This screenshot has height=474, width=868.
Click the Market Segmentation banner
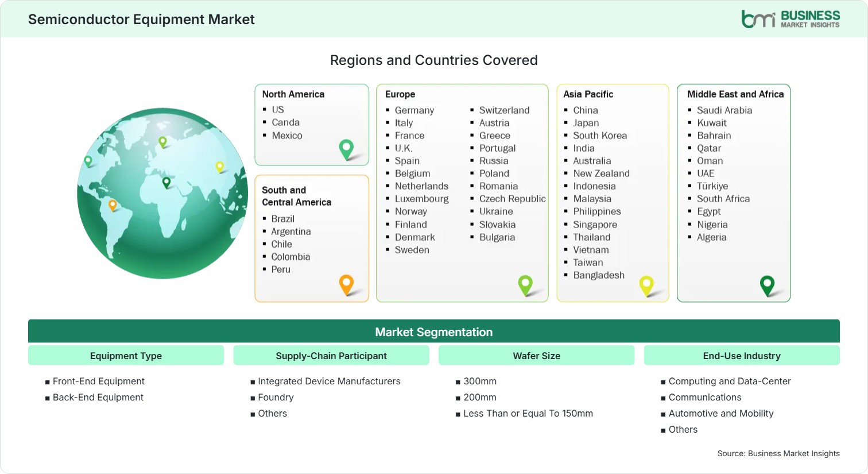pyautogui.click(x=434, y=332)
